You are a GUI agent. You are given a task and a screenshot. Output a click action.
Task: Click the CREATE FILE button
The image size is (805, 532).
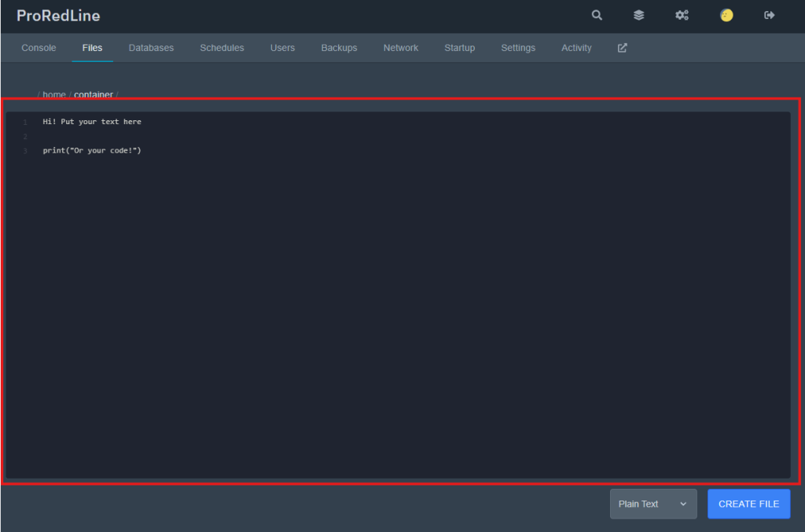click(x=748, y=504)
